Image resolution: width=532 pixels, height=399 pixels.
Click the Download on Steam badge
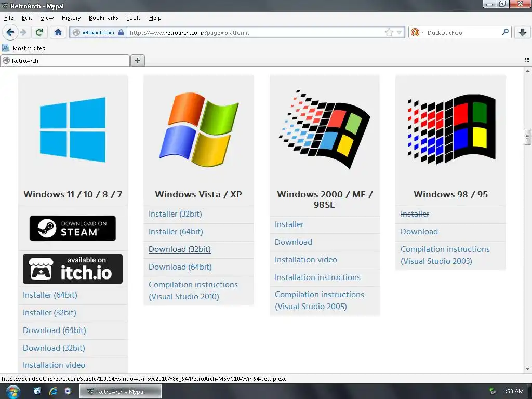point(73,229)
